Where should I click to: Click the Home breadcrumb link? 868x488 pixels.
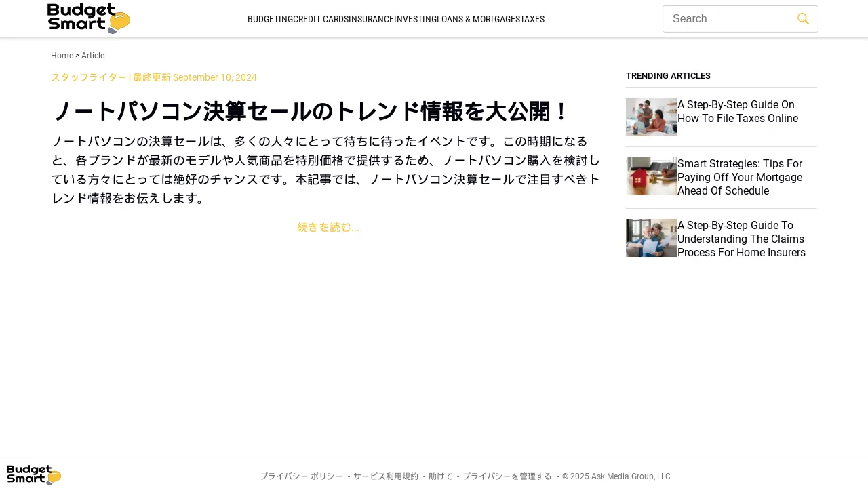tap(62, 56)
